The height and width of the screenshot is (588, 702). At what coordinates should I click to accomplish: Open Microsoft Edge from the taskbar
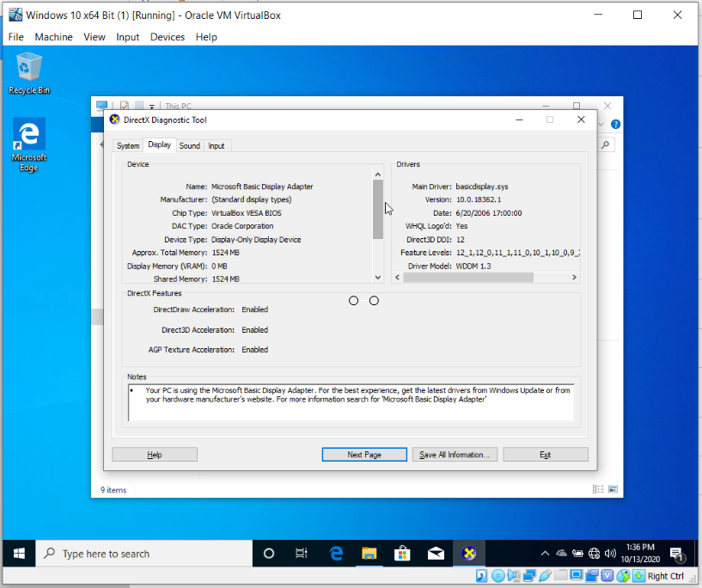(x=336, y=553)
